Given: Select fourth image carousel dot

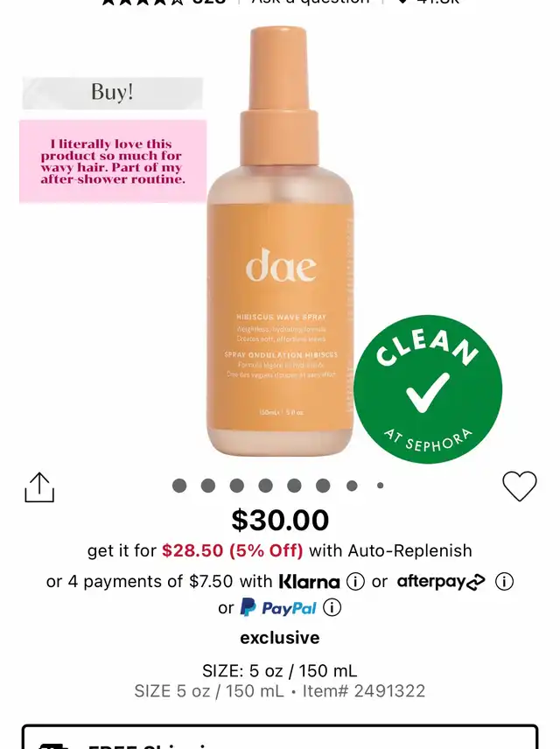Looking at the screenshot, I should (266, 486).
